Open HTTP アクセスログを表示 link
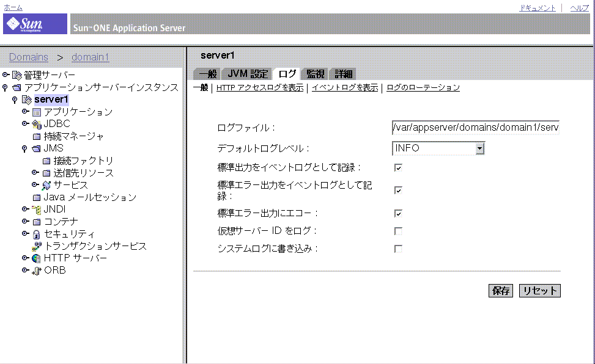The width and height of the screenshot is (595, 364). click(260, 88)
